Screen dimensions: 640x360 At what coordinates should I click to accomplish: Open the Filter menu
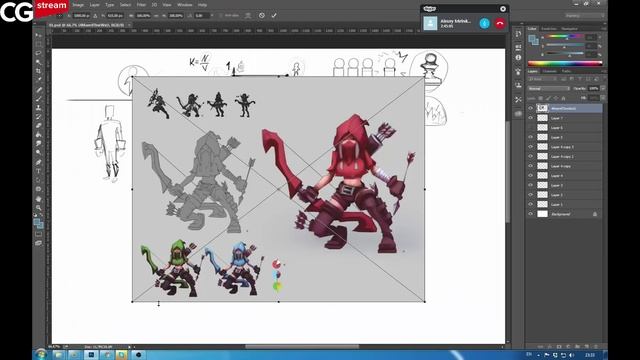[141, 5]
